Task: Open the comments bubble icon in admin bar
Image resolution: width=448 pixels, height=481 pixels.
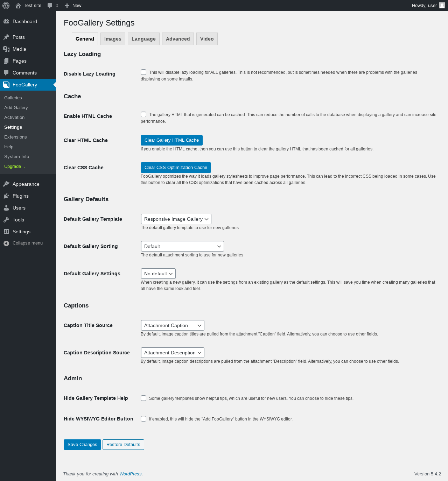Action: point(50,6)
